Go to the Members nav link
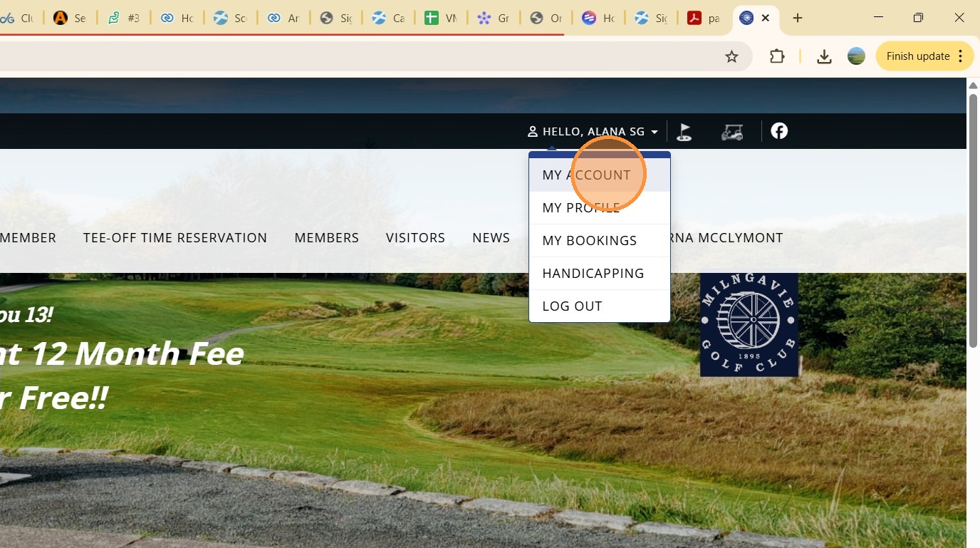Screen dimensions: 980x548 click(x=327, y=238)
